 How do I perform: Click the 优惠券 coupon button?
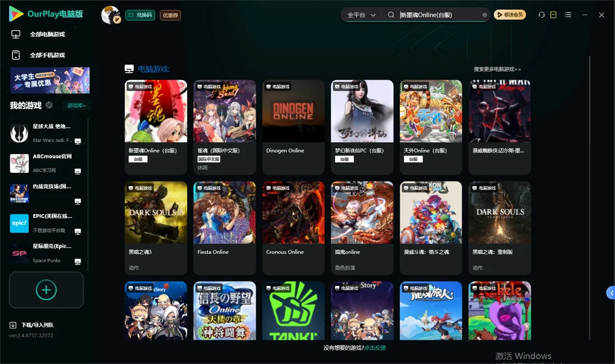pyautogui.click(x=170, y=15)
